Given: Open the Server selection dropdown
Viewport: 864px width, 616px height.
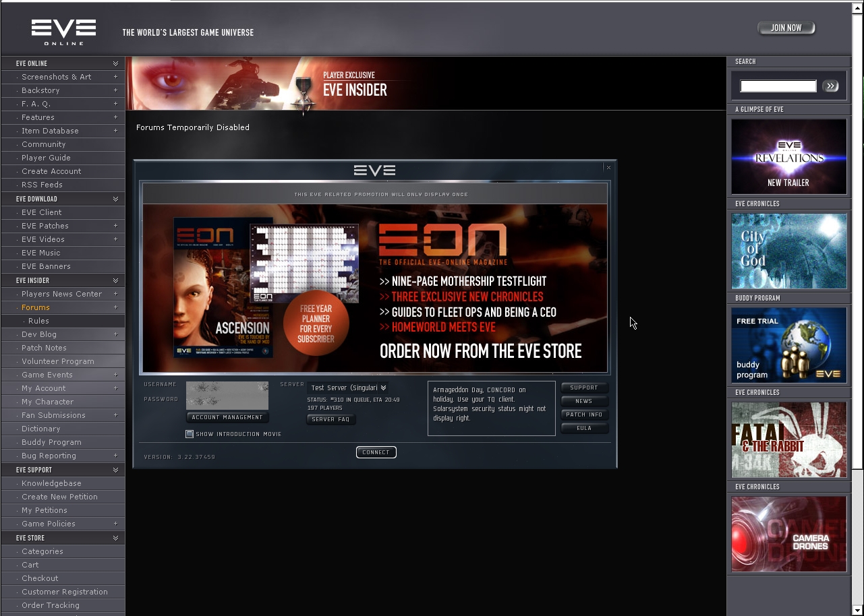Looking at the screenshot, I should click(x=347, y=388).
